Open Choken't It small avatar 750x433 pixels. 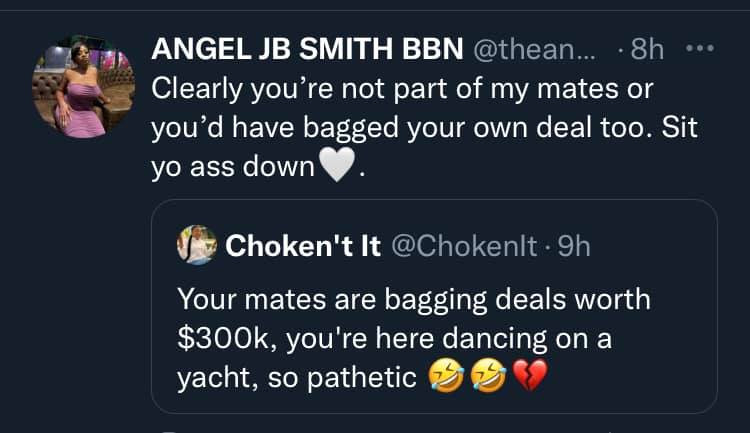(197, 245)
